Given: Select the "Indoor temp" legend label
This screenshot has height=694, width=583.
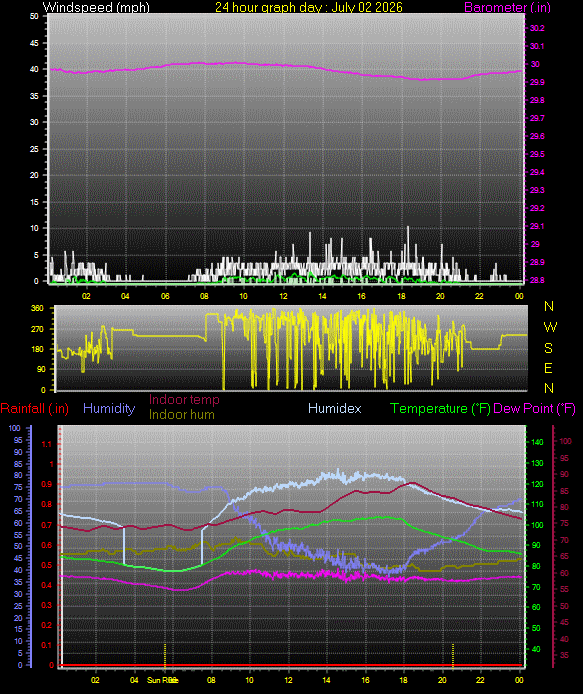Looking at the screenshot, I should [x=184, y=399].
